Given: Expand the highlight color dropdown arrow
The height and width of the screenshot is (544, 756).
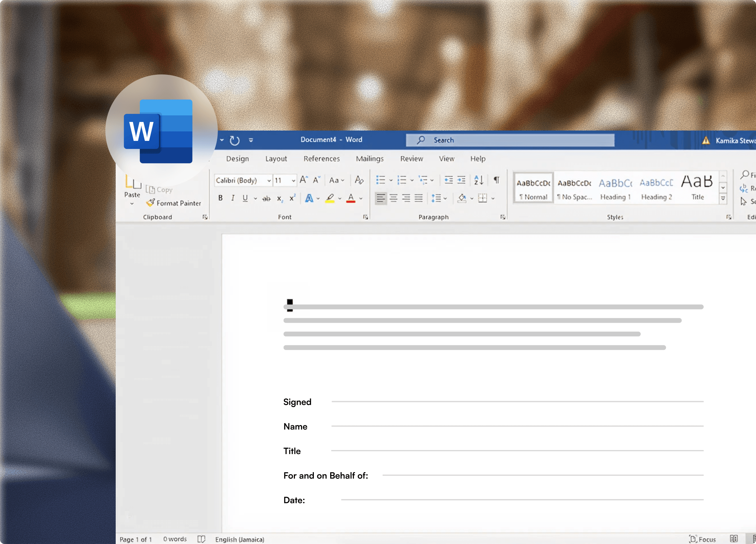Looking at the screenshot, I should pos(340,198).
